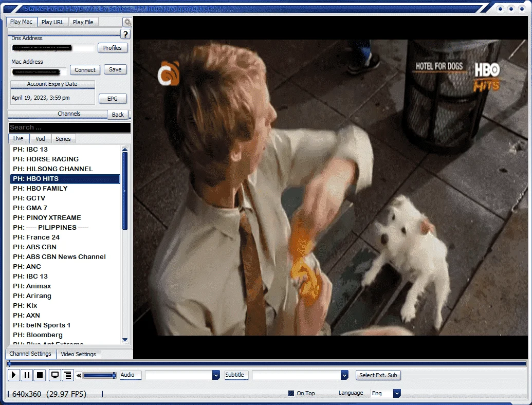
Task: Enable the On Top checkbox
Action: [291, 393]
